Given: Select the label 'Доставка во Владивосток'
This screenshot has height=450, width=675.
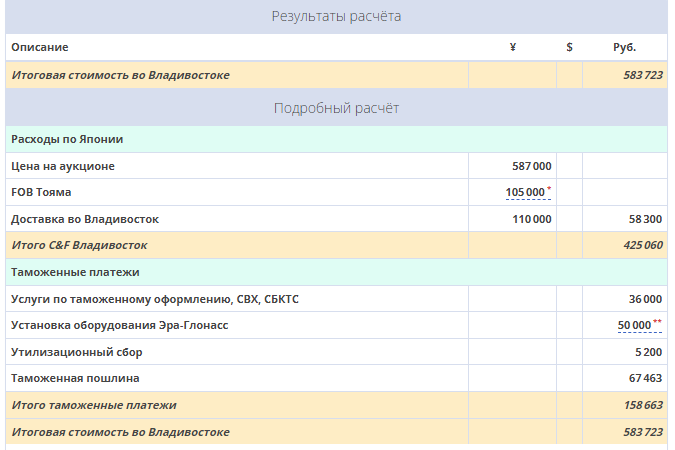Looking at the screenshot, I should coord(85,219).
